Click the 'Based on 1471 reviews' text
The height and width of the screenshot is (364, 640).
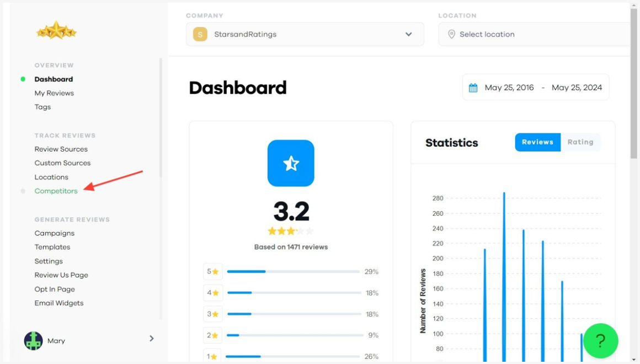point(291,247)
